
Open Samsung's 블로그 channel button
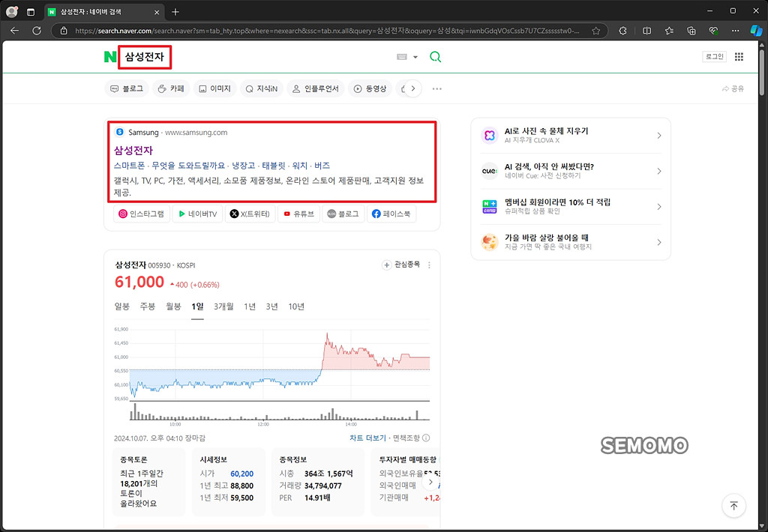coord(343,214)
